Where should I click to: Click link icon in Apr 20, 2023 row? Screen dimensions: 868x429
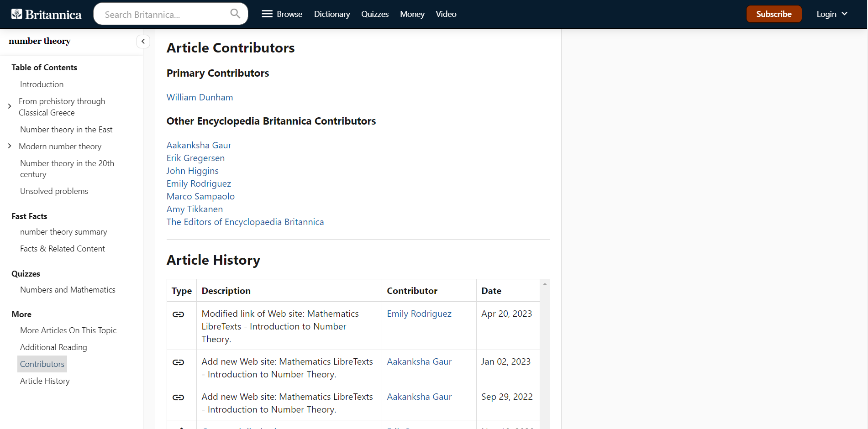pyautogui.click(x=178, y=314)
